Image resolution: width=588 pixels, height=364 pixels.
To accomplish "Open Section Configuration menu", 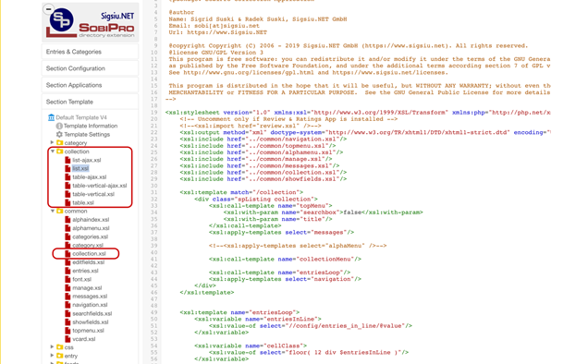I will (90, 68).
